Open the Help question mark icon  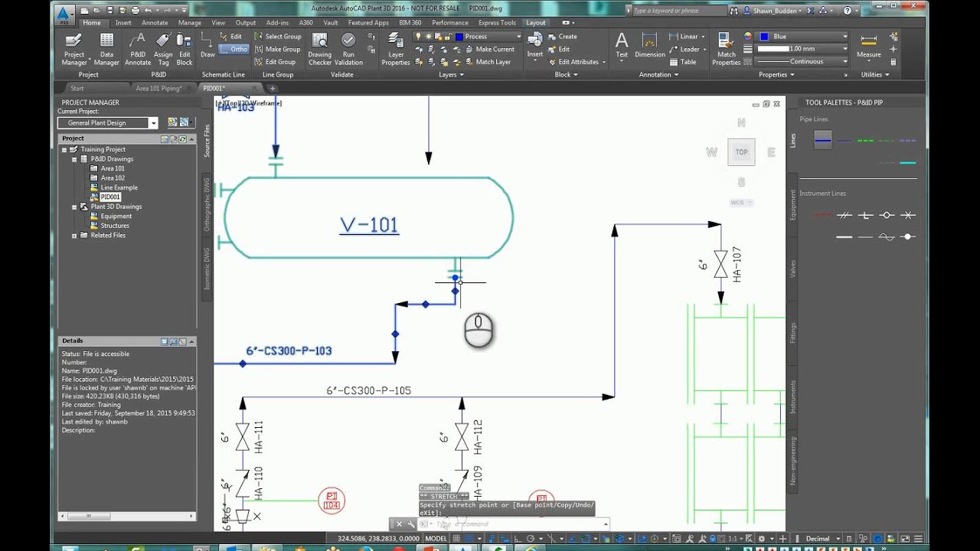point(848,11)
